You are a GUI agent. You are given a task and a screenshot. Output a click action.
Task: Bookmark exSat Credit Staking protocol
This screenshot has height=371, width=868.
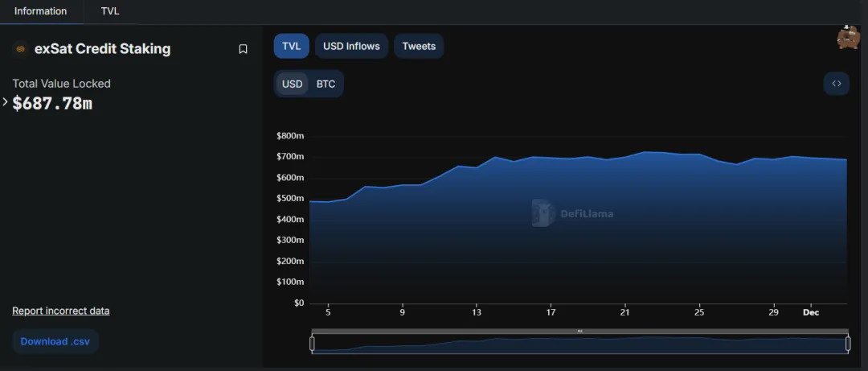pyautogui.click(x=243, y=49)
